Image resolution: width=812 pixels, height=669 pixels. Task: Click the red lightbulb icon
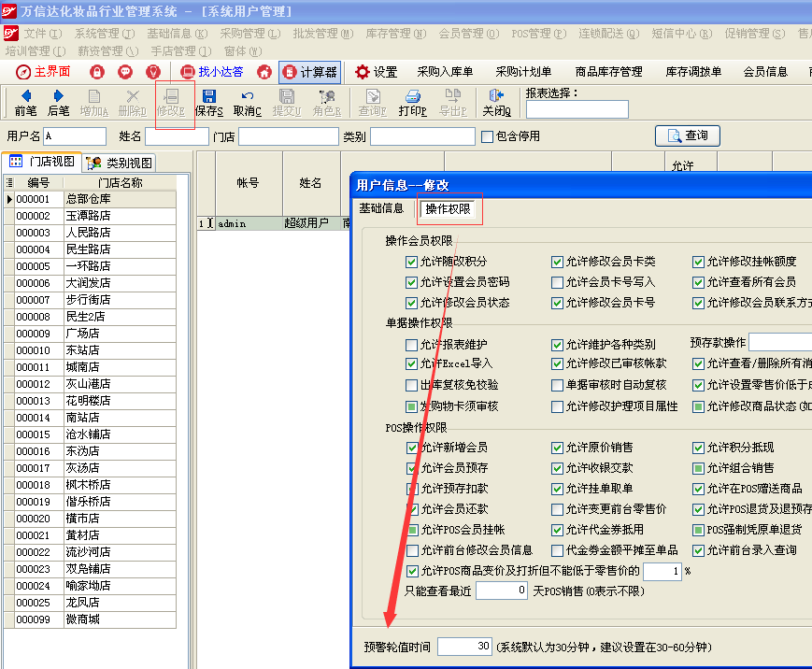[152, 71]
